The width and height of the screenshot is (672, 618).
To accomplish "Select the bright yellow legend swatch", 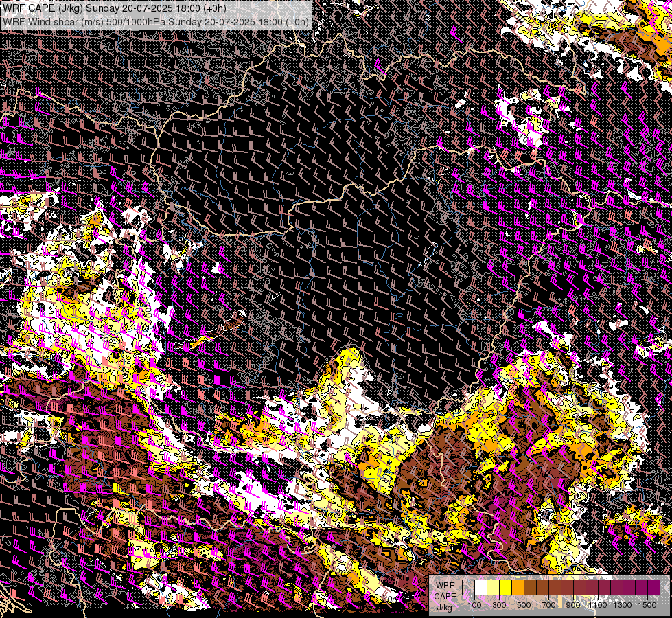I will pos(506,587).
